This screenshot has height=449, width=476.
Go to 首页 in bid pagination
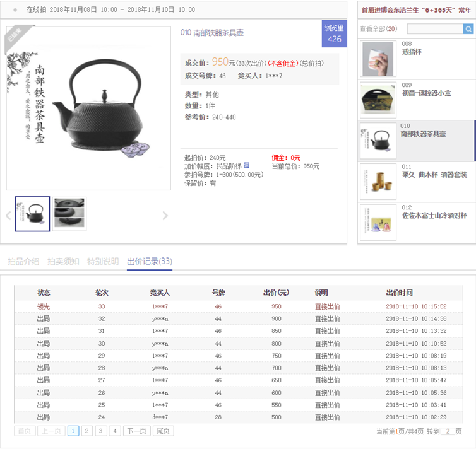click(x=25, y=431)
